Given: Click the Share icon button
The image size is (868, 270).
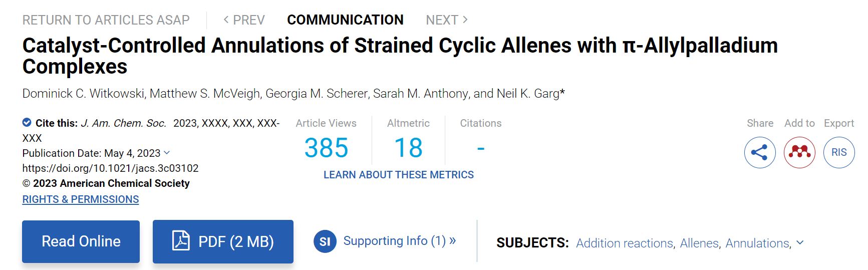Looking at the screenshot, I should (x=760, y=152).
